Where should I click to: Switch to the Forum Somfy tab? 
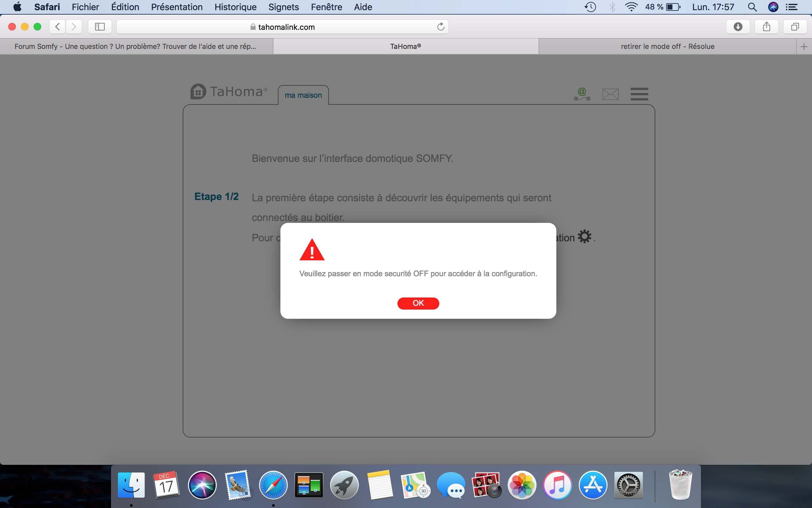click(x=136, y=46)
